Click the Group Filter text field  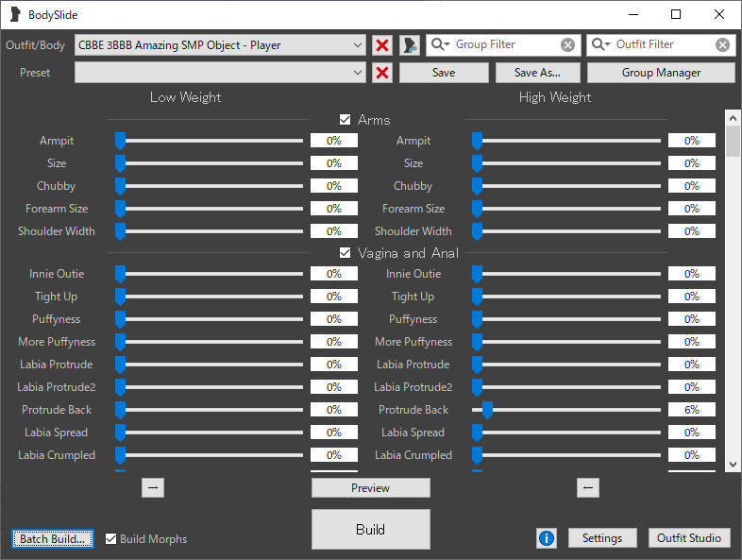coord(505,44)
